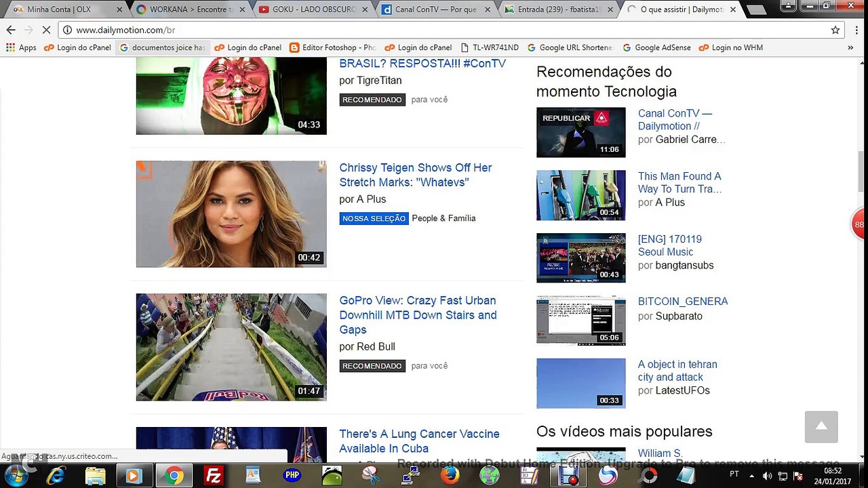Show more bookmarks with the chevron

click(850, 47)
